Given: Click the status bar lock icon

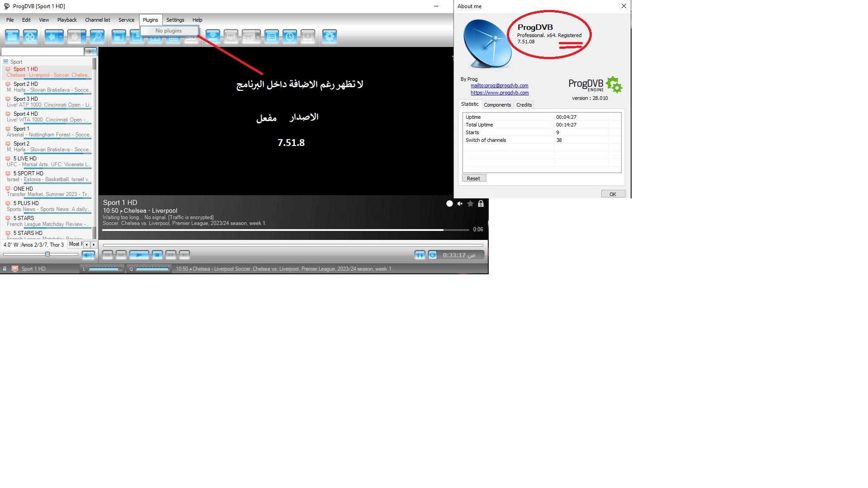Looking at the screenshot, I should click(x=5, y=269).
